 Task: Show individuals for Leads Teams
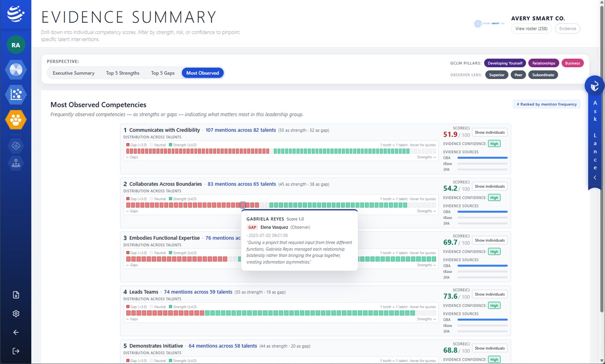[490, 294]
